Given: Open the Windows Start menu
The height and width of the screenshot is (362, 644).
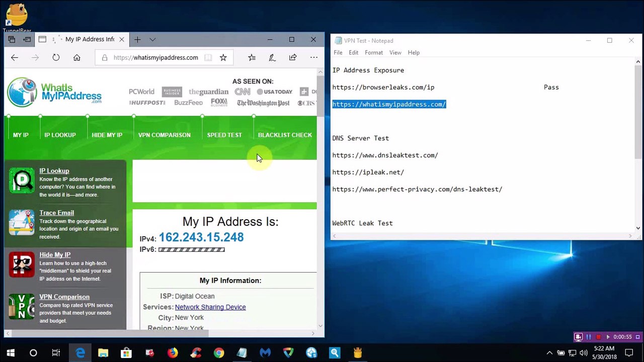Looking at the screenshot, I should (11, 353).
